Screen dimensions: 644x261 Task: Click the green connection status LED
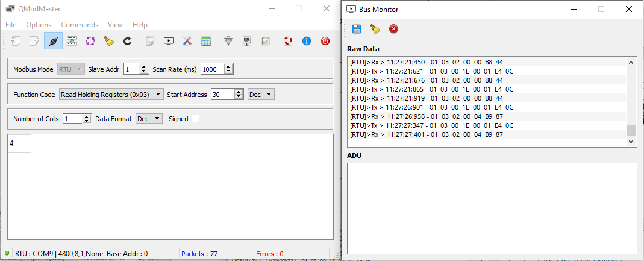coord(7,253)
